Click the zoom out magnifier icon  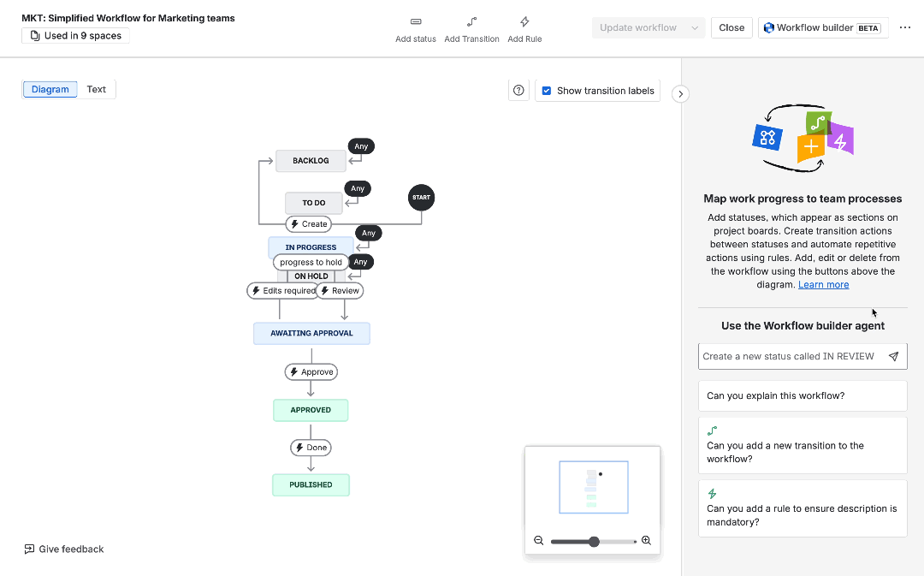point(539,540)
